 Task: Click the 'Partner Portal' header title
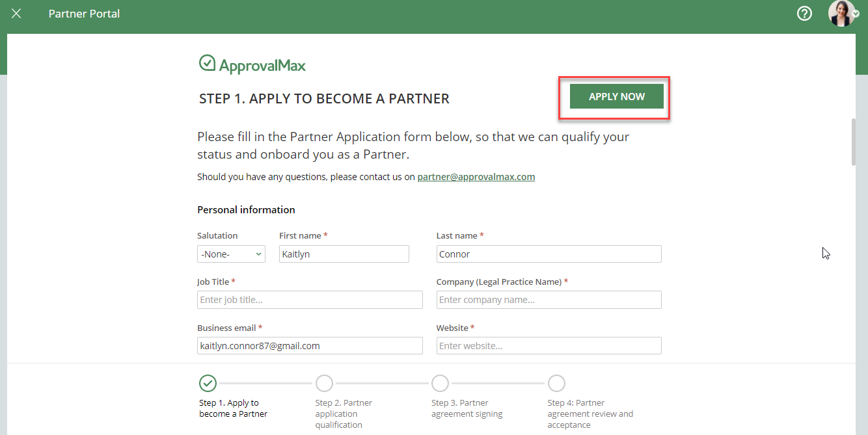point(84,14)
